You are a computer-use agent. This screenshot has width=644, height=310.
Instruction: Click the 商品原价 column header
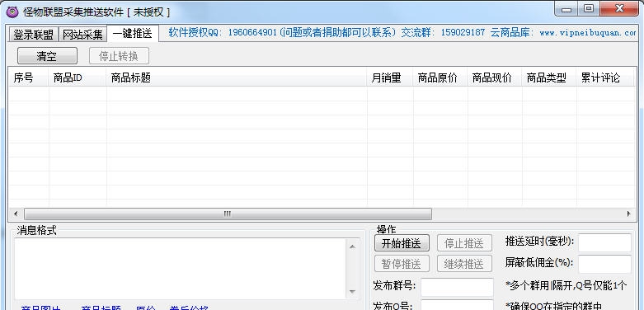[x=440, y=77]
